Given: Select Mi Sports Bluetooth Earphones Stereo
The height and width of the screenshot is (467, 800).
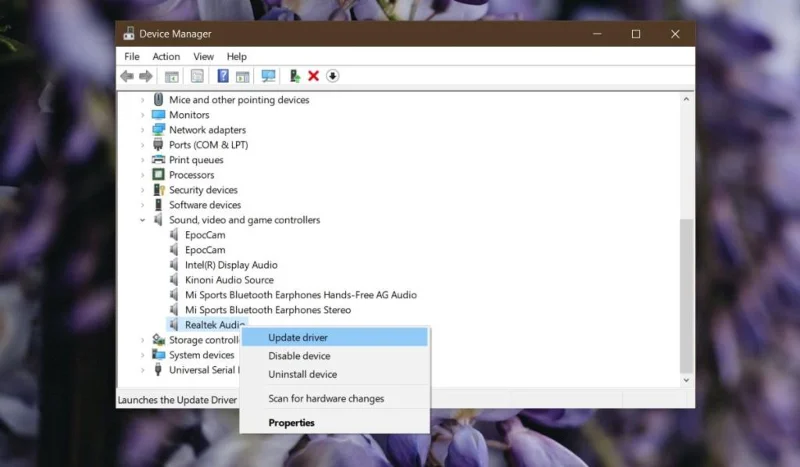Looking at the screenshot, I should click(268, 310).
